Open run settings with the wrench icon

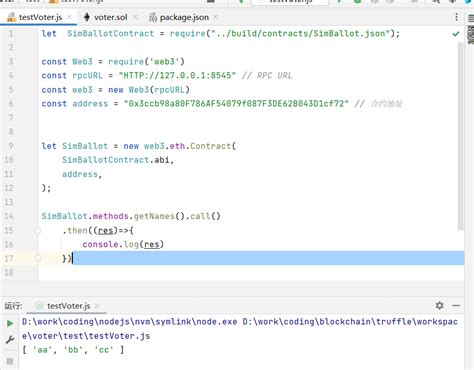pos(10,340)
